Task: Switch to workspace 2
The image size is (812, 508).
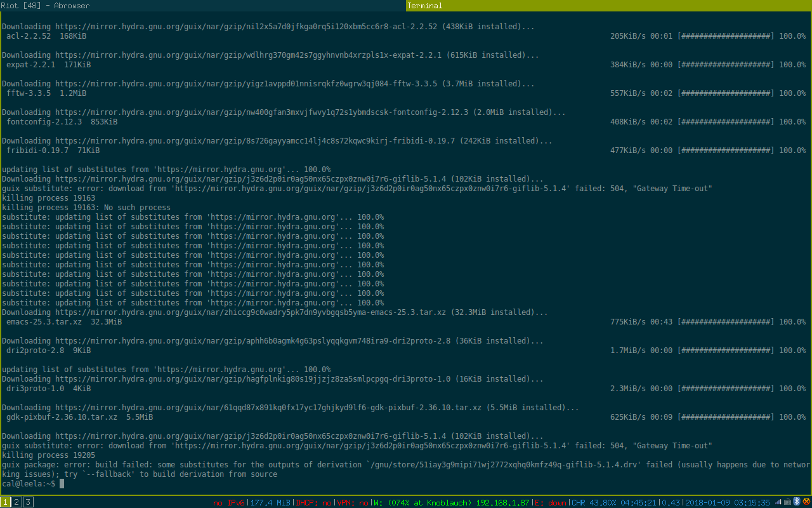Action: 16,502
